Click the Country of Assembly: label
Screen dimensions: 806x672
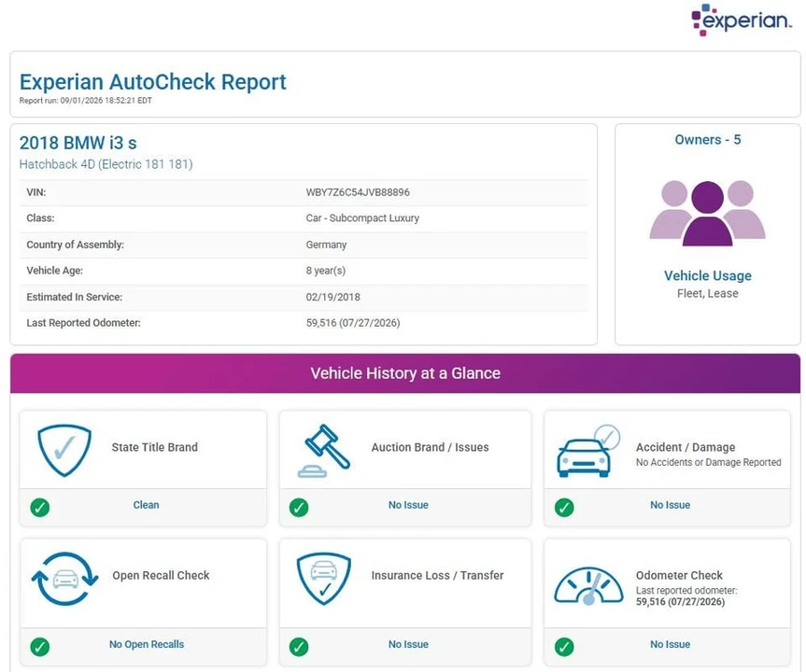[75, 245]
